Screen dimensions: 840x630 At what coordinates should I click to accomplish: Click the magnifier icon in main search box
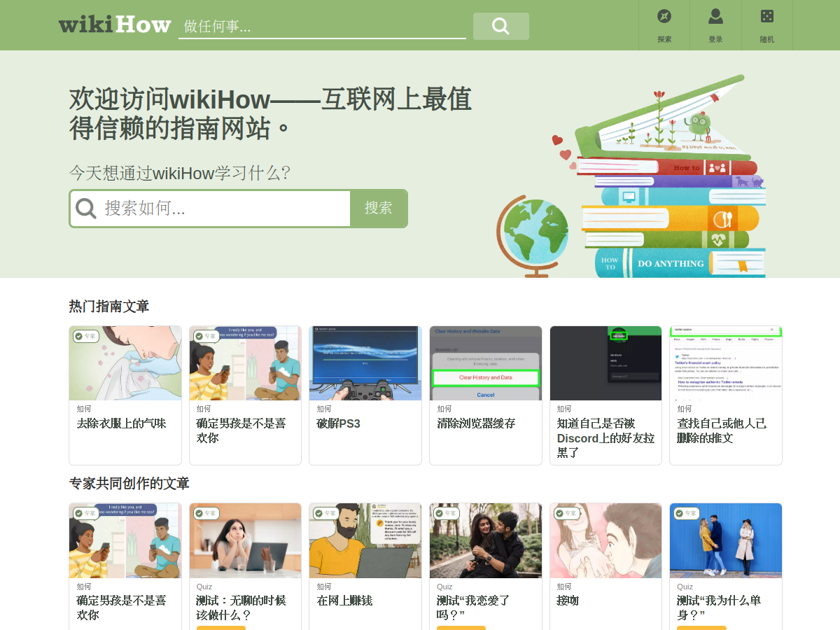tap(86, 208)
